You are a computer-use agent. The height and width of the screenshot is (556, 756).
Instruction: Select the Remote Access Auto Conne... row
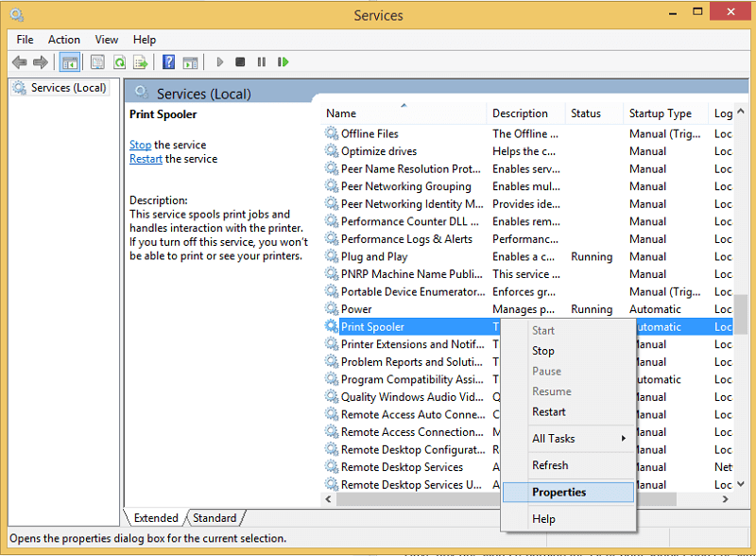(x=411, y=414)
